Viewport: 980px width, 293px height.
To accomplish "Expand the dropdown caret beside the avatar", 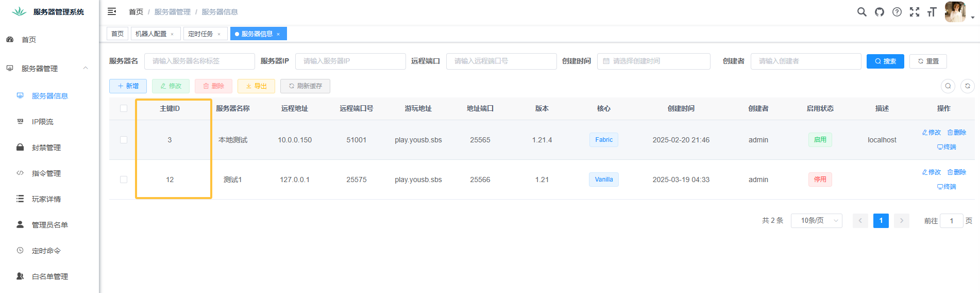I will click(973, 18).
